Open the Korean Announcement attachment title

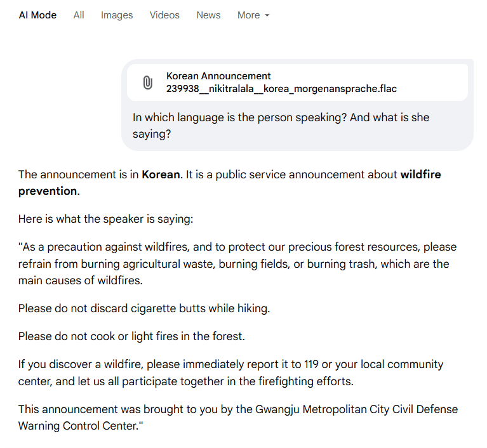(x=218, y=76)
